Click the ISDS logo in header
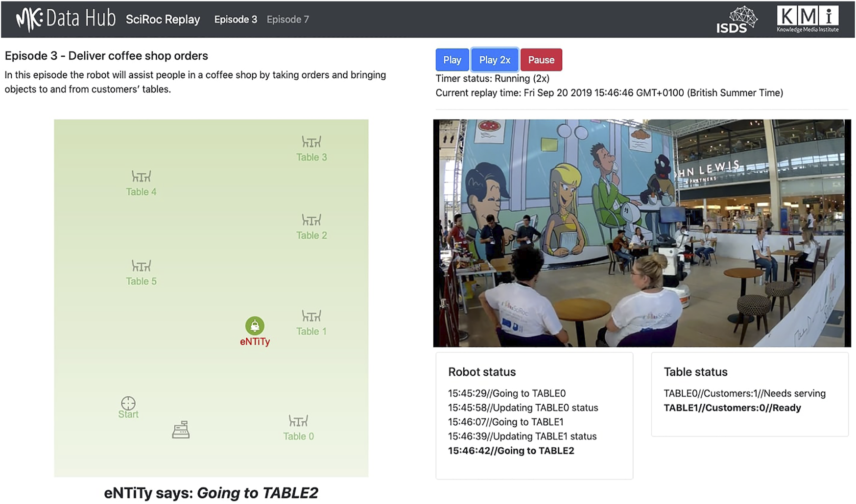Viewport: 856px width, 504px height. click(x=736, y=20)
